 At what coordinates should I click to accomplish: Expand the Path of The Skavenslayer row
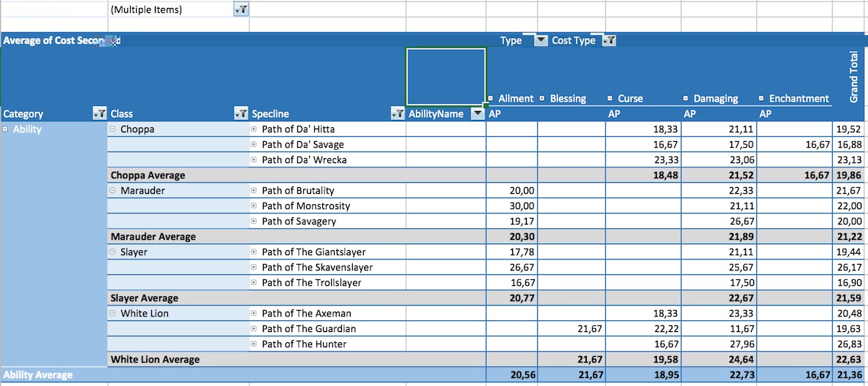tap(254, 268)
